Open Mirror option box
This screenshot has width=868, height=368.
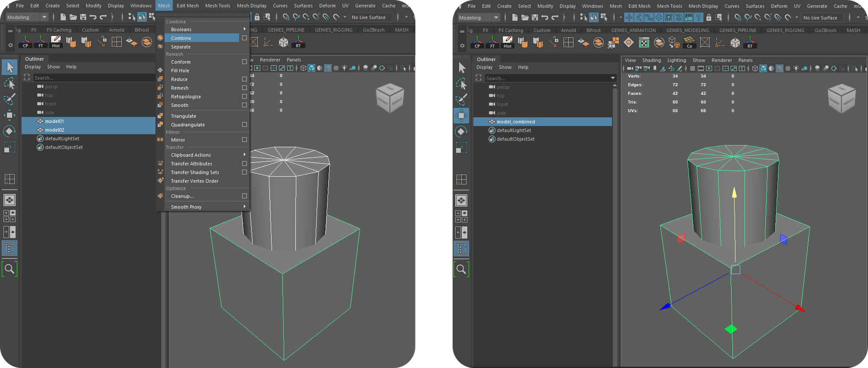tap(244, 140)
